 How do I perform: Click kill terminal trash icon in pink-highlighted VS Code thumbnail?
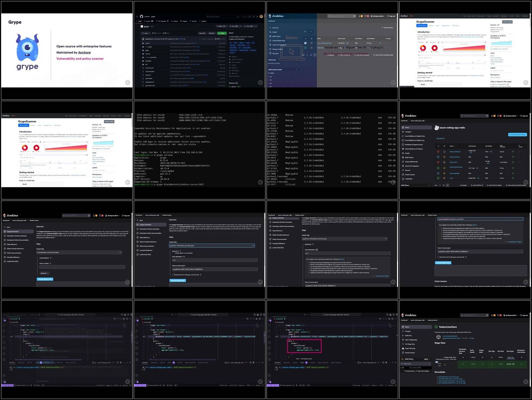(x=386, y=362)
